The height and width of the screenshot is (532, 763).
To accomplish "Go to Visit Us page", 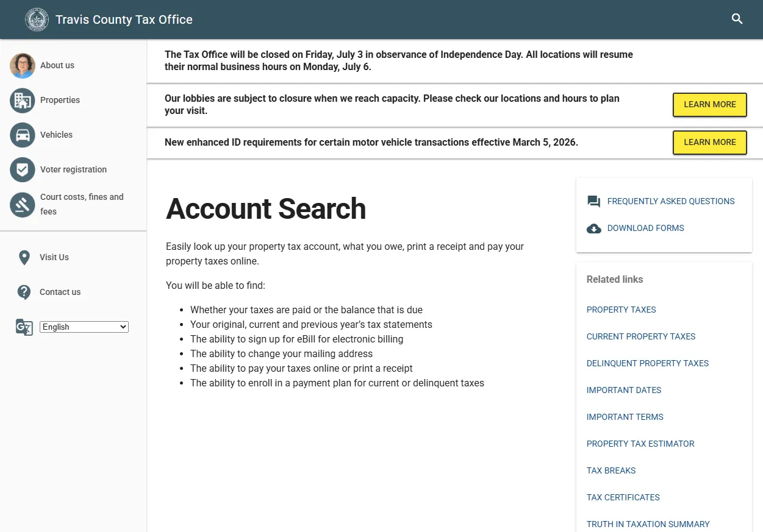I will [x=54, y=257].
